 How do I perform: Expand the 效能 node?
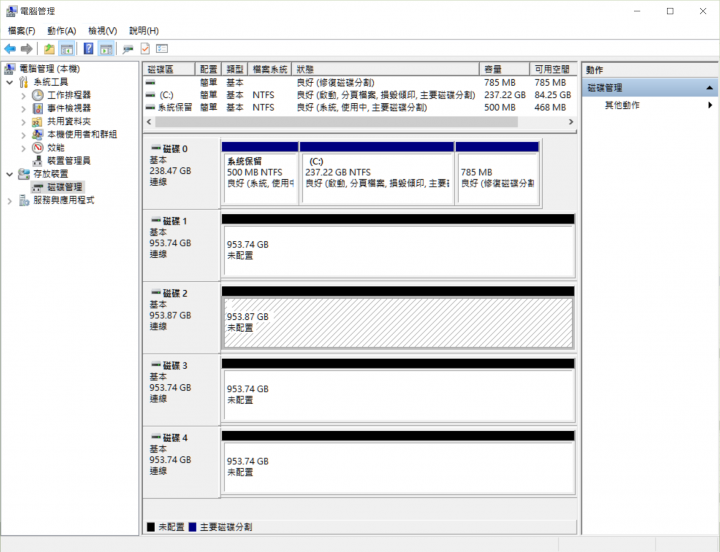click(23, 148)
